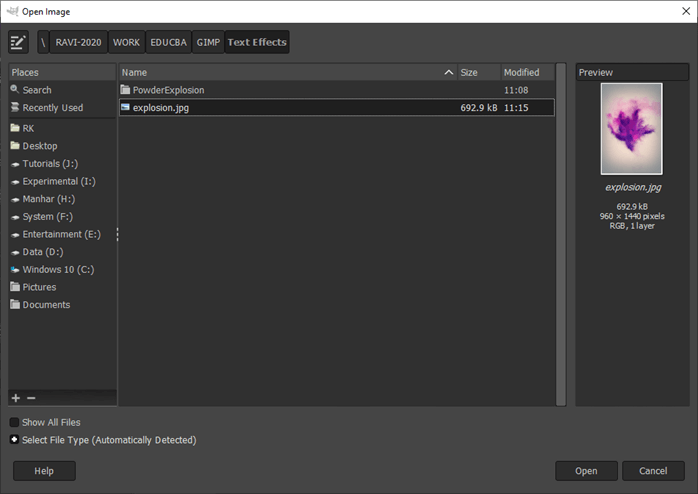Click the Documents label in Places
698x494 pixels.
[x=46, y=305]
